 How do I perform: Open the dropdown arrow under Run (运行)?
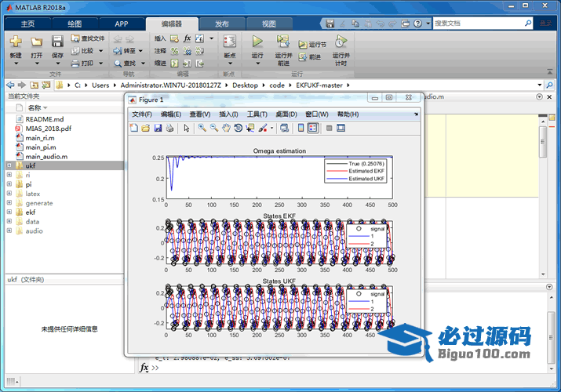(x=257, y=64)
